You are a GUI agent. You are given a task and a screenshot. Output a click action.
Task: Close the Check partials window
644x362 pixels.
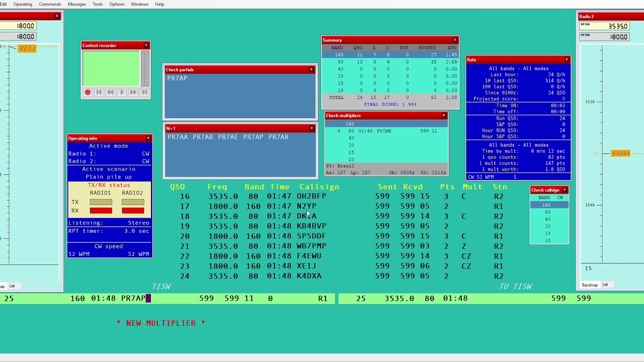click(x=311, y=69)
